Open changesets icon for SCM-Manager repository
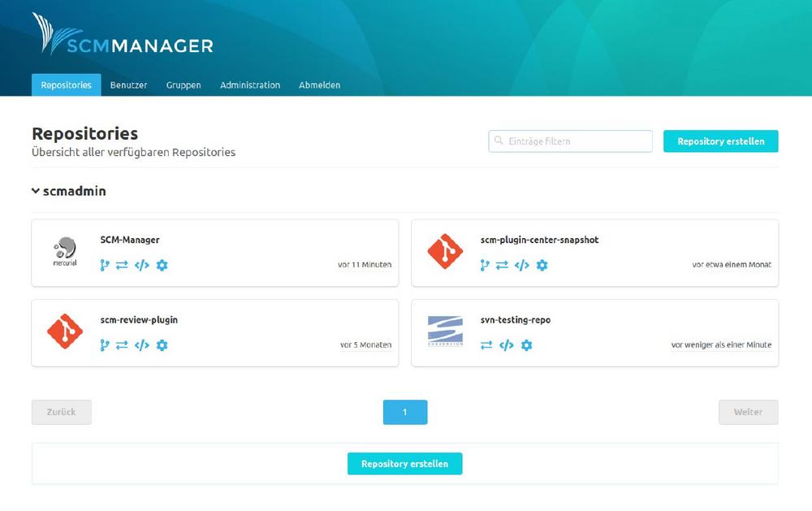The width and height of the screenshot is (812, 511). (122, 265)
